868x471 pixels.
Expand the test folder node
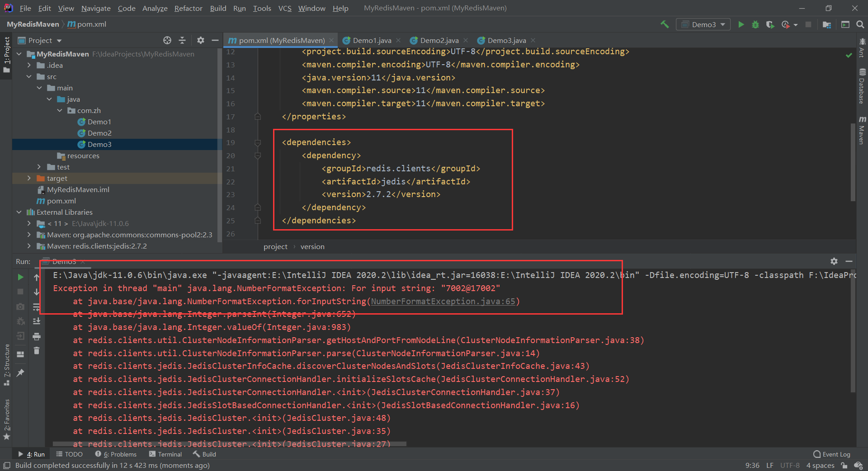click(39, 167)
